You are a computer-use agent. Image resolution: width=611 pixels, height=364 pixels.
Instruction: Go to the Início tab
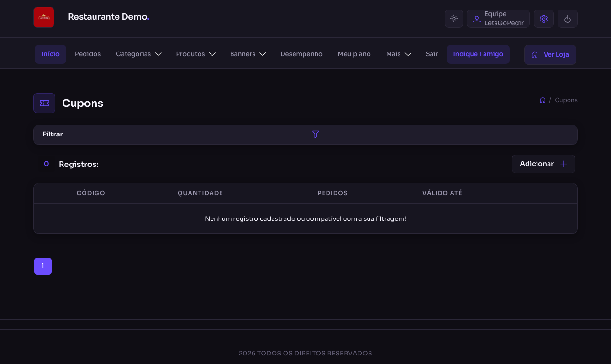(51, 54)
